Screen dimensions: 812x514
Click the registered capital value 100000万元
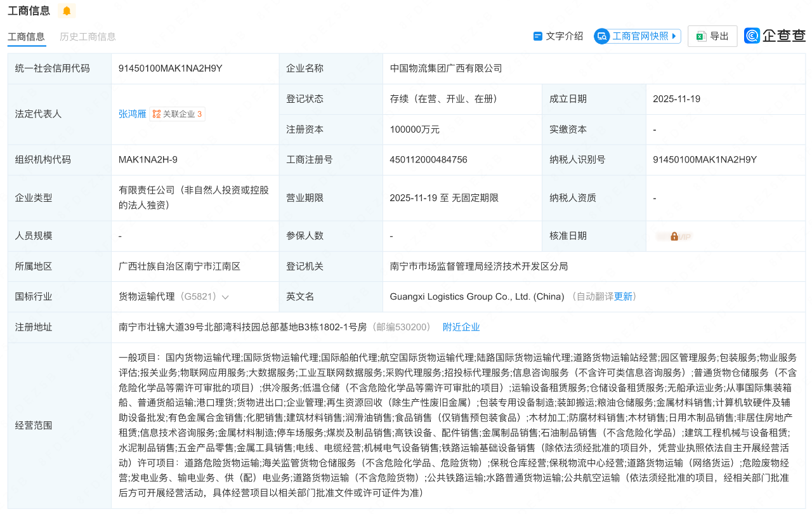[413, 129]
